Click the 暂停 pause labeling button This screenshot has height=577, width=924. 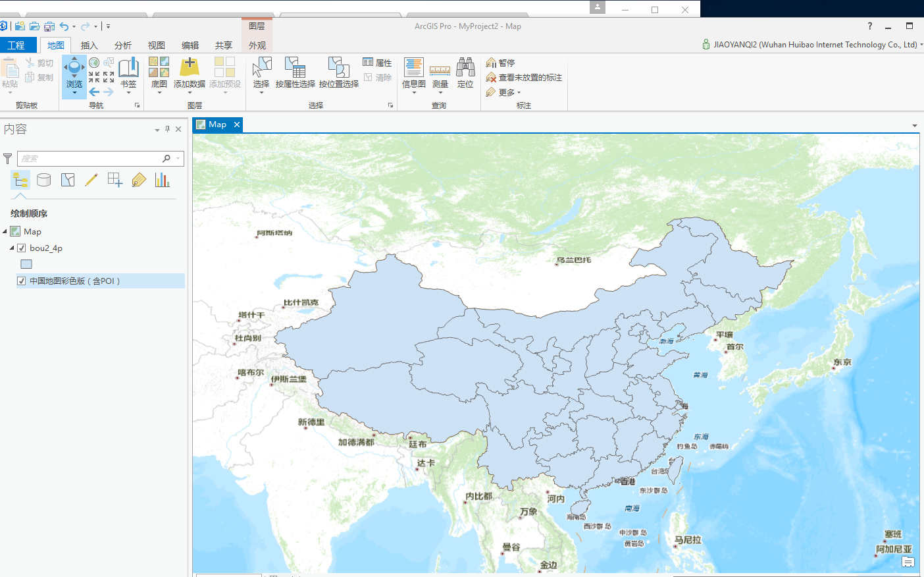501,63
